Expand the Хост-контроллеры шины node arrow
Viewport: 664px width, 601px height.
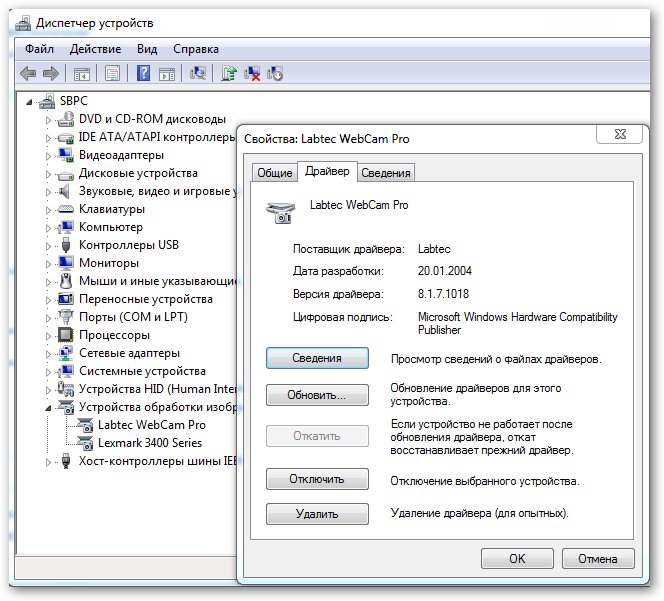tap(48, 462)
